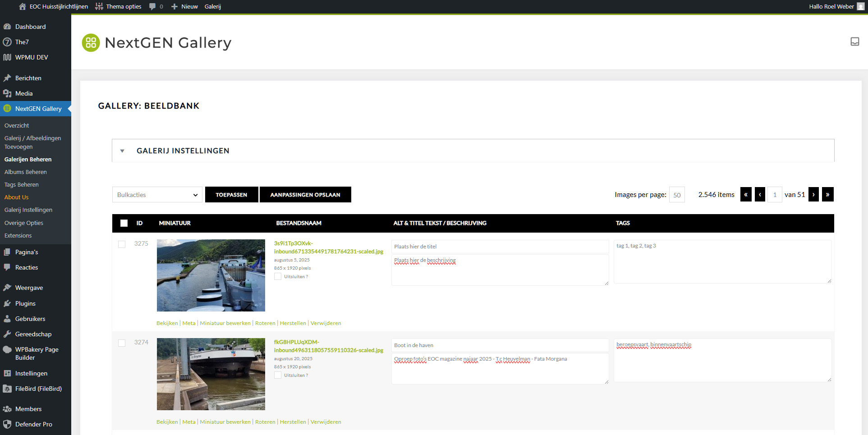Click Miniatuur bewerken link for image 3275
The height and width of the screenshot is (435, 868).
coord(225,323)
